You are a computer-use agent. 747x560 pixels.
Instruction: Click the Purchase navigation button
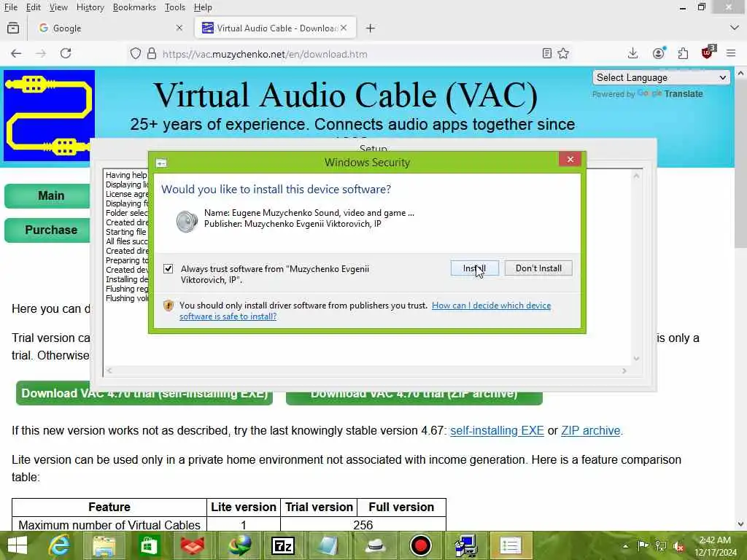[x=47, y=230]
